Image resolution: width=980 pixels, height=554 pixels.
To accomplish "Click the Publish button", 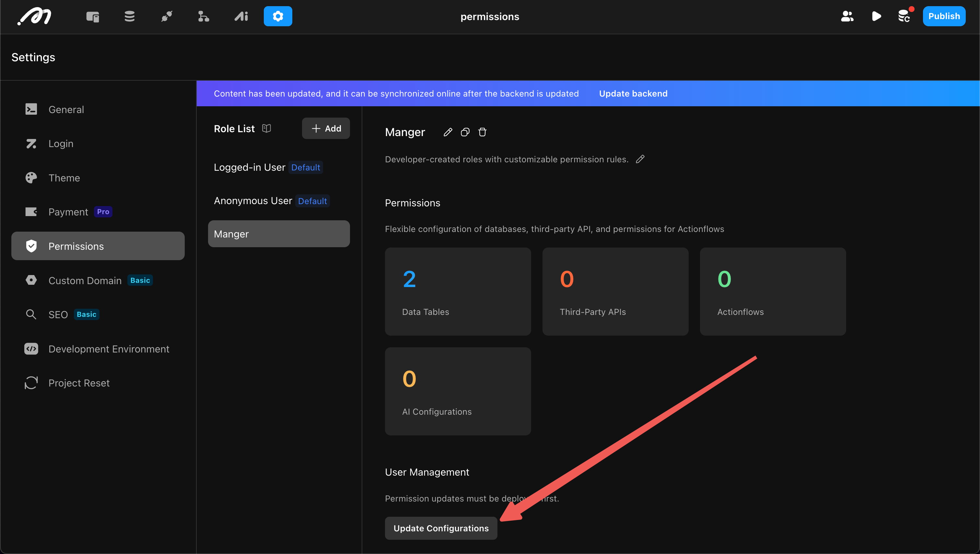I will 944,16.
